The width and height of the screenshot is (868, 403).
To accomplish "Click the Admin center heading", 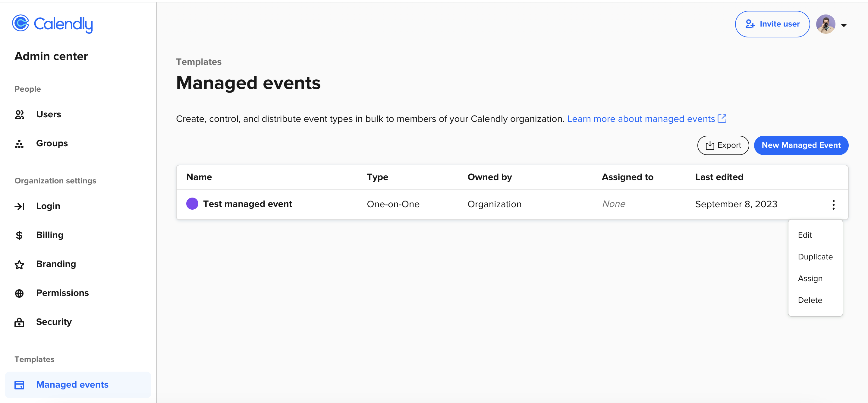I will (51, 56).
